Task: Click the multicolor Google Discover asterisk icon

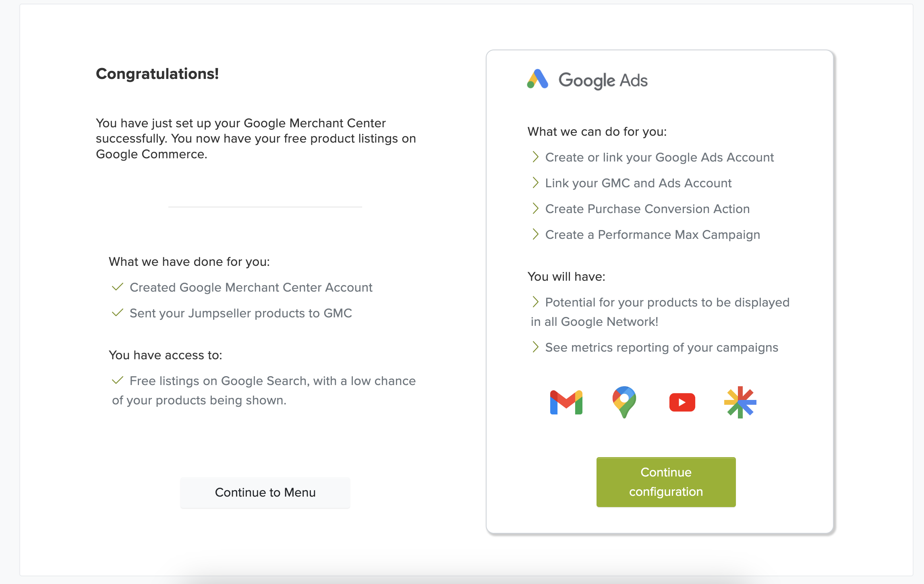Action: point(740,402)
